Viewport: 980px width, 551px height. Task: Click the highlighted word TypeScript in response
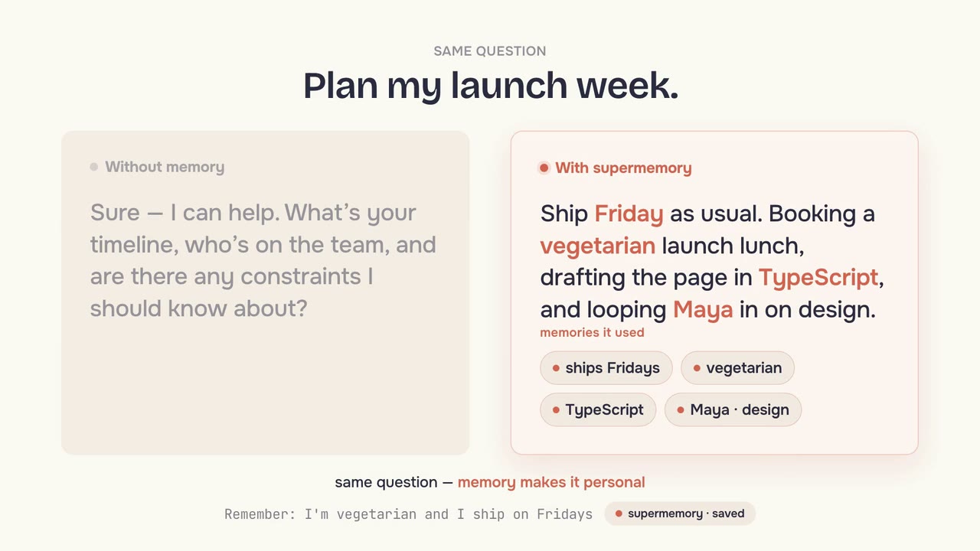pyautogui.click(x=818, y=278)
